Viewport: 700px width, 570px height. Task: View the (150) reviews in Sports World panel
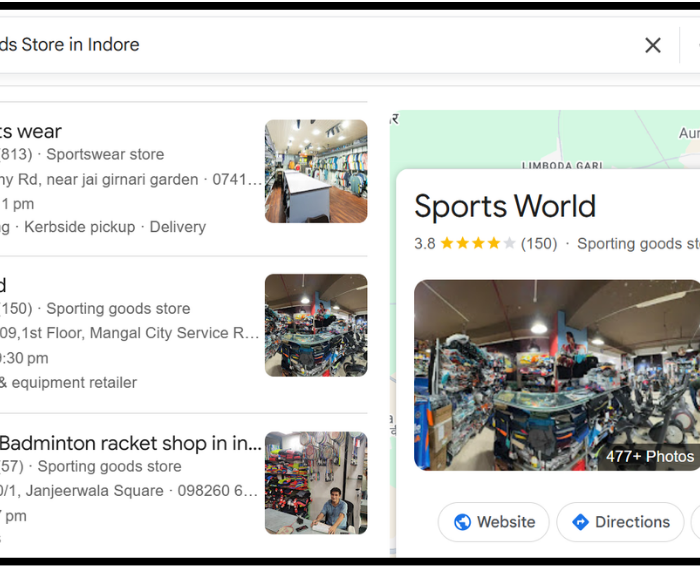point(539,243)
